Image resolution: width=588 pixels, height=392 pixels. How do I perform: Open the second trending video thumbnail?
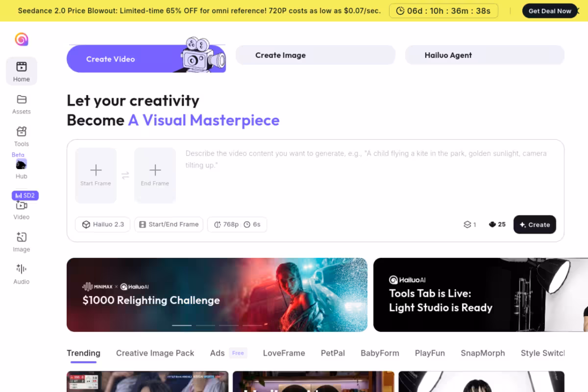[314, 382]
